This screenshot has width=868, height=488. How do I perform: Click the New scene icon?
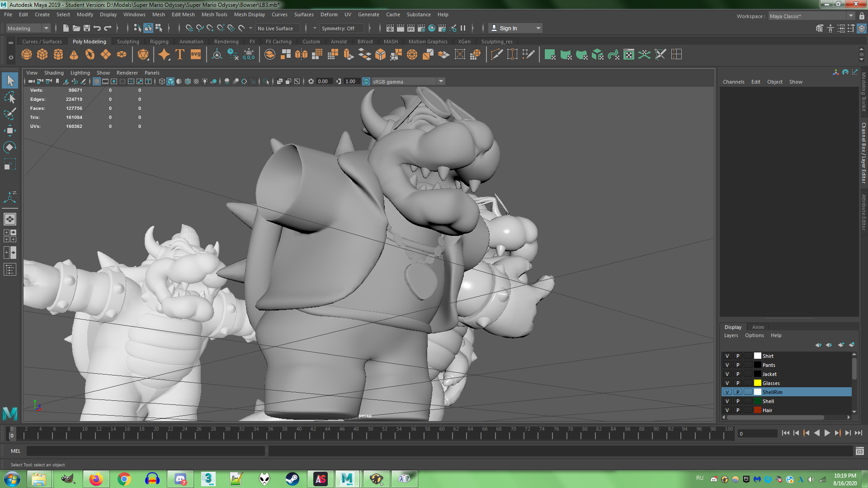[x=66, y=28]
